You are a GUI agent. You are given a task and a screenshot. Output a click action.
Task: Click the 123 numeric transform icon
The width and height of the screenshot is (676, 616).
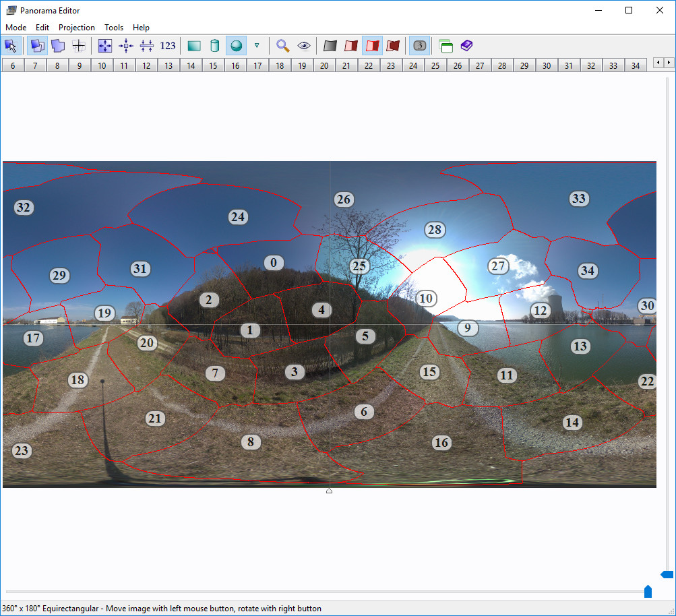click(168, 46)
